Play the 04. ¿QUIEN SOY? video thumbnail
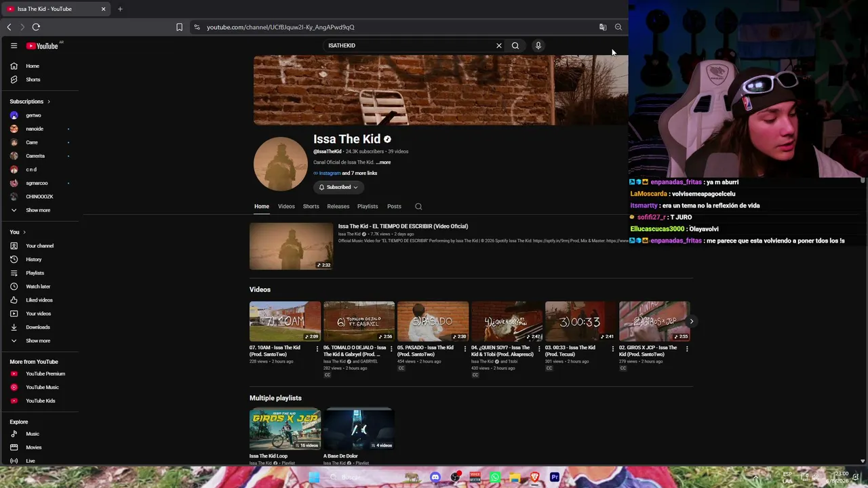Image resolution: width=868 pixels, height=488 pixels. coord(507,321)
